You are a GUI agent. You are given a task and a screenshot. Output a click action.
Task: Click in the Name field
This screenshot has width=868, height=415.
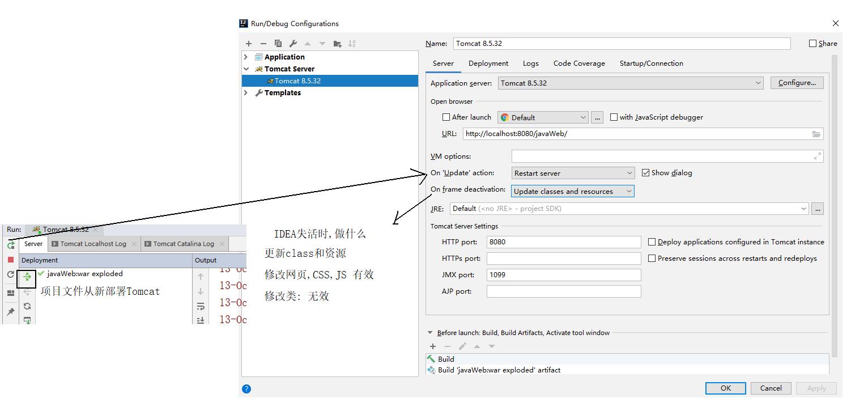click(621, 44)
